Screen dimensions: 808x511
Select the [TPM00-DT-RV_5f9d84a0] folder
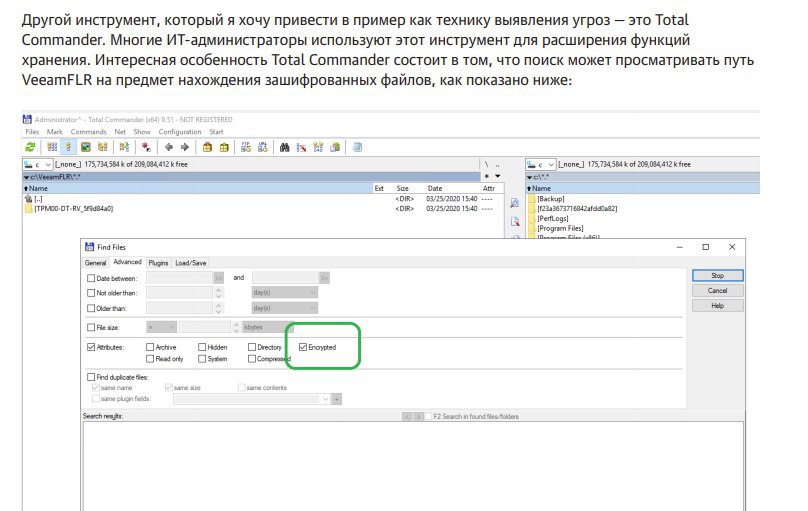point(73,209)
